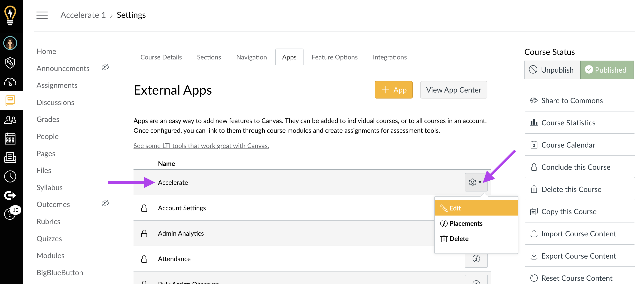Select the Published course status button

[x=607, y=70]
